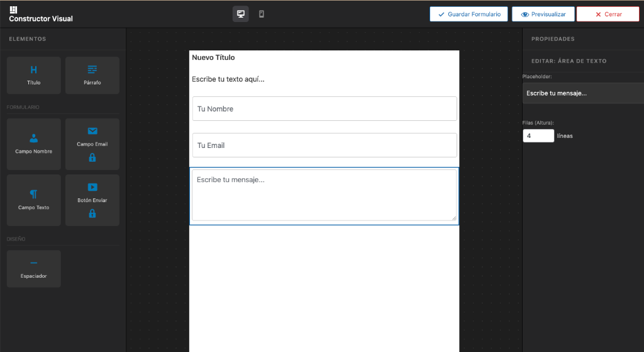644x352 pixels.
Task: Add the Botón Enviar element
Action: coord(92,200)
